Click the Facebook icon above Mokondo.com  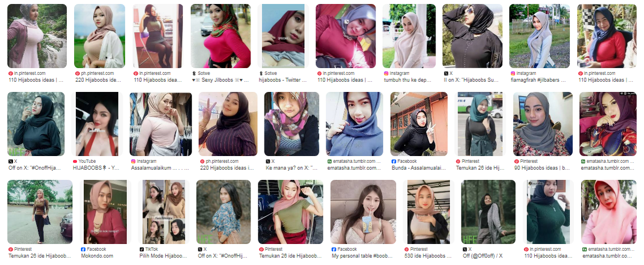[x=83, y=249]
